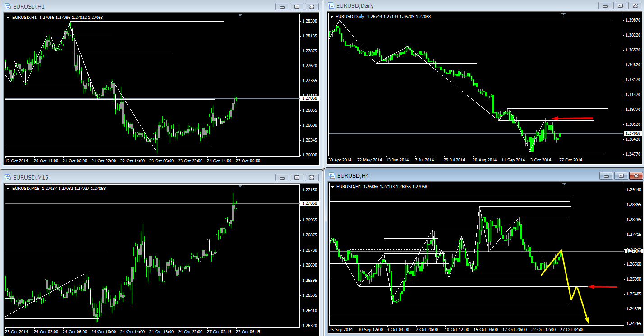Close the EURUSD,H4 chart window
This screenshot has height=336, width=644.
pos(636,175)
